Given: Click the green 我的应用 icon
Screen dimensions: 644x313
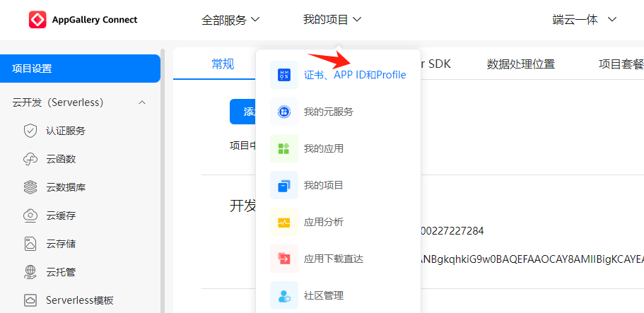Looking at the screenshot, I should coord(284,148).
